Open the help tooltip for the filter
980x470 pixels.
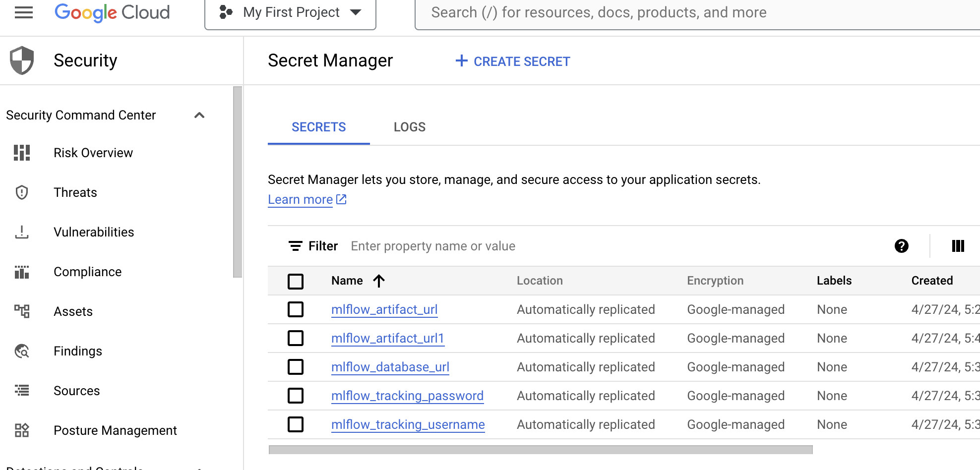pyautogui.click(x=902, y=246)
